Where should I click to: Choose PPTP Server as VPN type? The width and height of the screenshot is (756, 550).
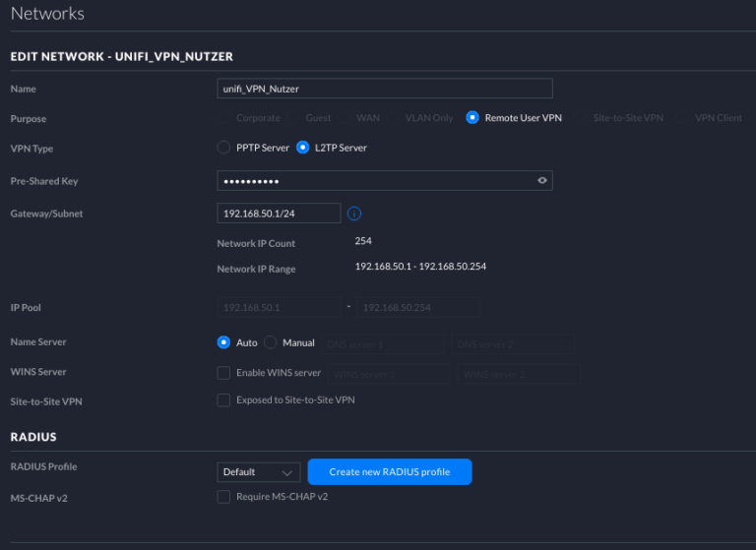pos(223,148)
